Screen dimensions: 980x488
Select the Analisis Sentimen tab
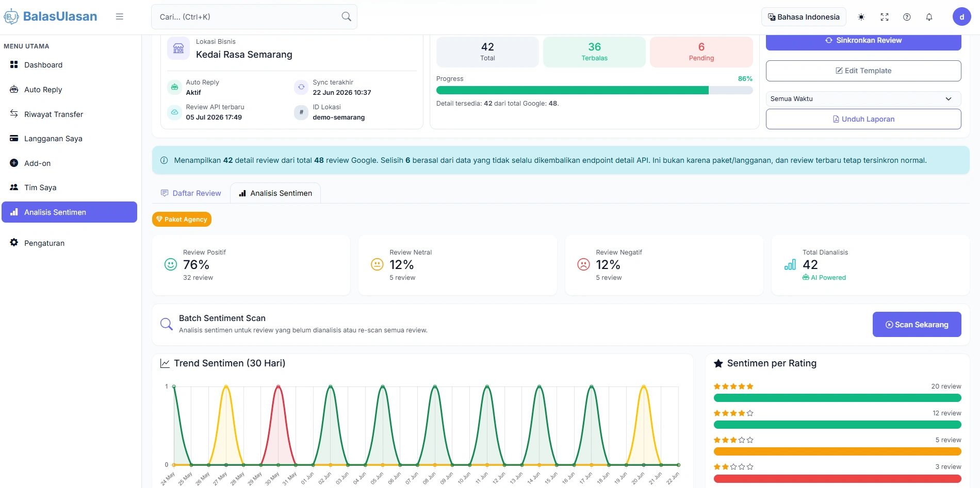tap(275, 193)
